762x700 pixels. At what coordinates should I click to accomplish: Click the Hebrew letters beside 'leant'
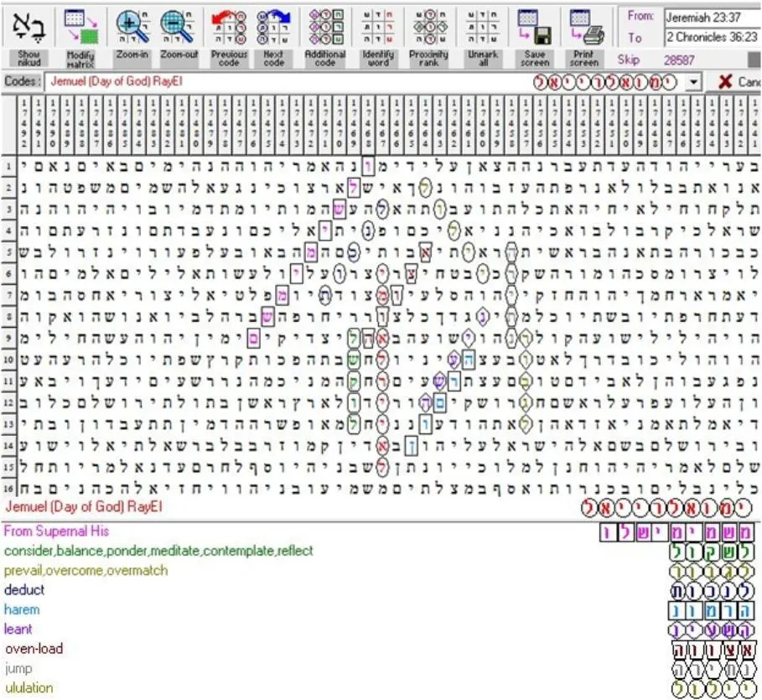point(711,630)
